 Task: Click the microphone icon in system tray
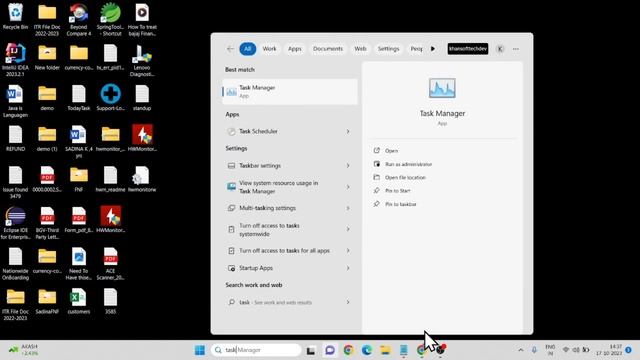pos(534,350)
